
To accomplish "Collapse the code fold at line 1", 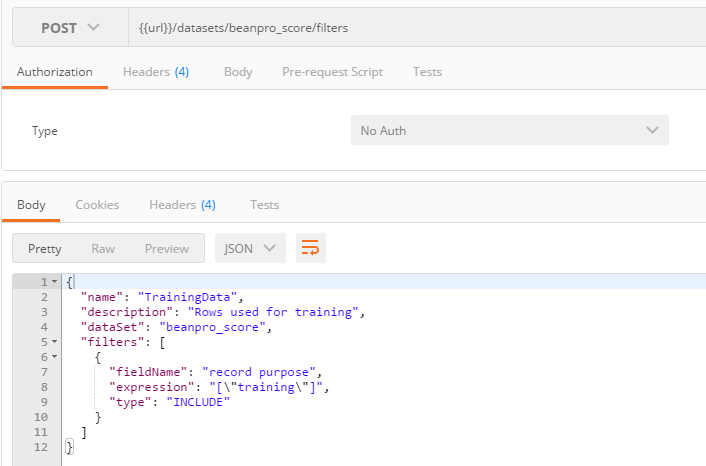I will [54, 282].
